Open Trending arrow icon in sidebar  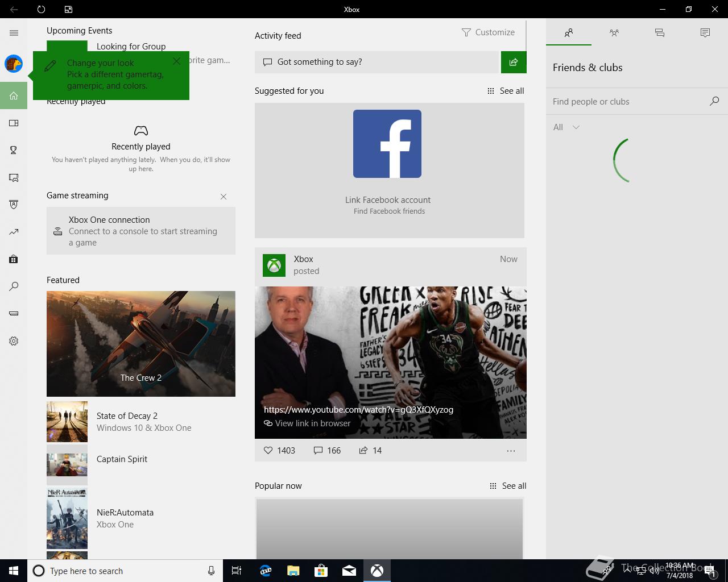click(x=14, y=232)
